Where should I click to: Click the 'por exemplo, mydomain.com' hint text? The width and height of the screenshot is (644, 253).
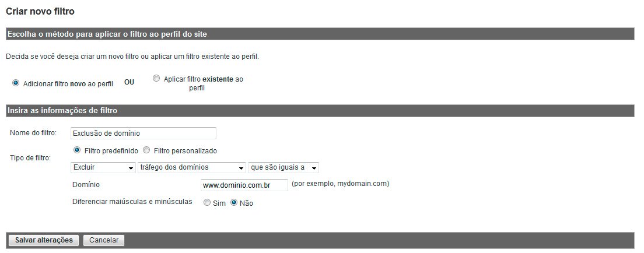coord(340,184)
